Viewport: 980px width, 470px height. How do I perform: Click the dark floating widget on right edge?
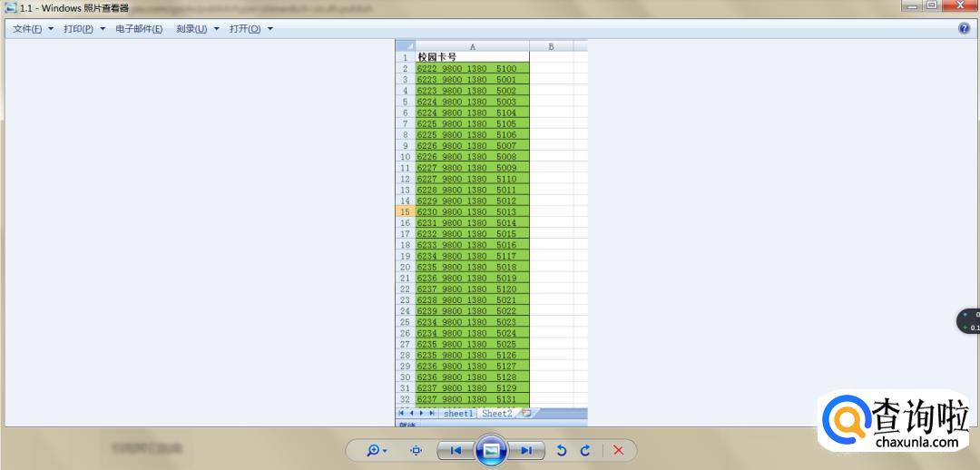point(969,321)
